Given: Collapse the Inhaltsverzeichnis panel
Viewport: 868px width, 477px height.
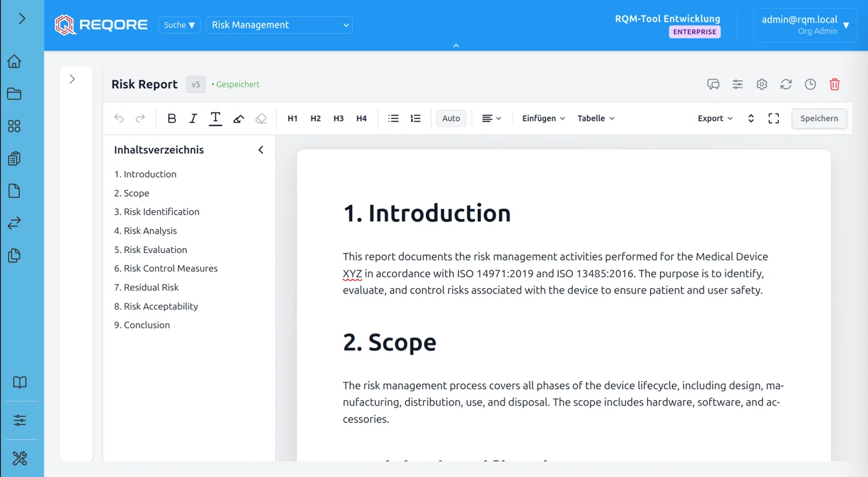Looking at the screenshot, I should 261,149.
